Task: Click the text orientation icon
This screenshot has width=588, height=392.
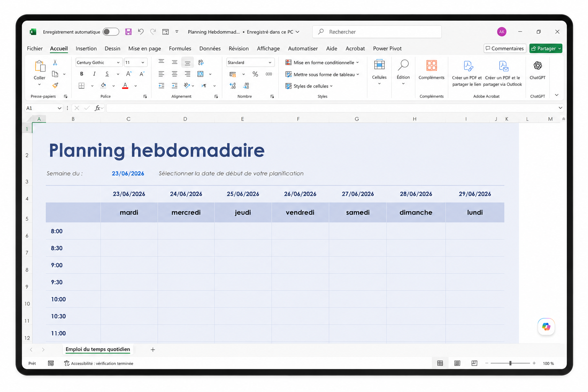Action: pyautogui.click(x=187, y=86)
